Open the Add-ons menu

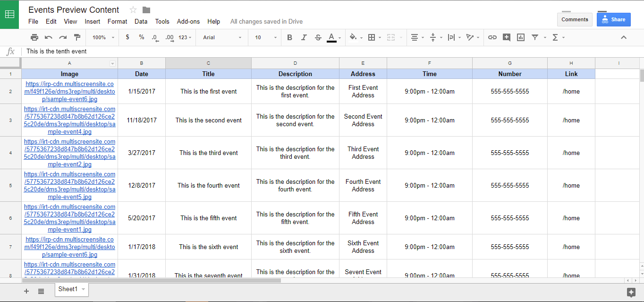(188, 21)
